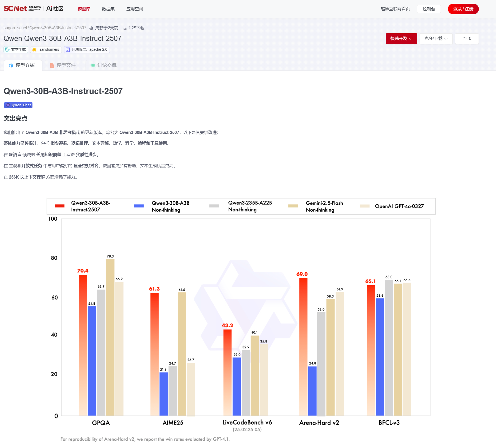Click blue legend swatch for Qwen3-30B-A3B Non-thinking
Screen dimensions: 496x448
(x=139, y=206)
